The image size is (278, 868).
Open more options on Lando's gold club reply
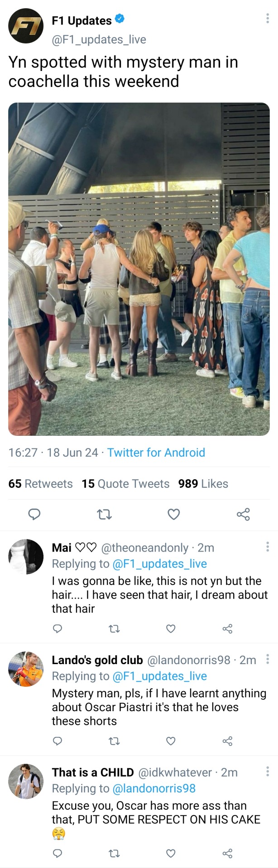point(268,659)
